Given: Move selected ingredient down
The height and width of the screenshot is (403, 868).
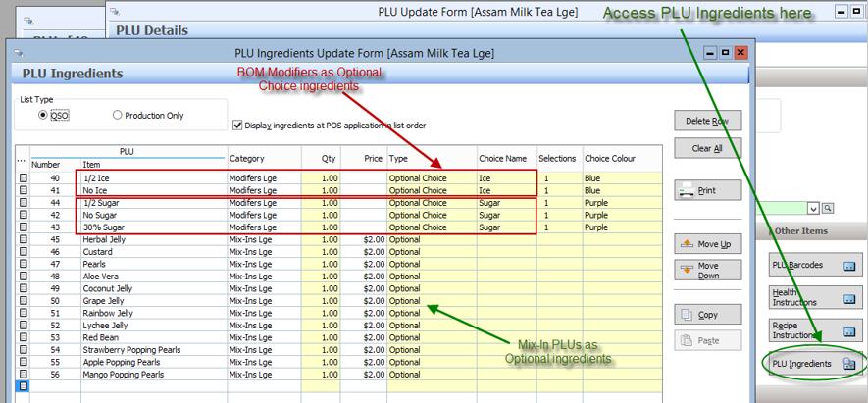Looking at the screenshot, I should pyautogui.click(x=707, y=271).
